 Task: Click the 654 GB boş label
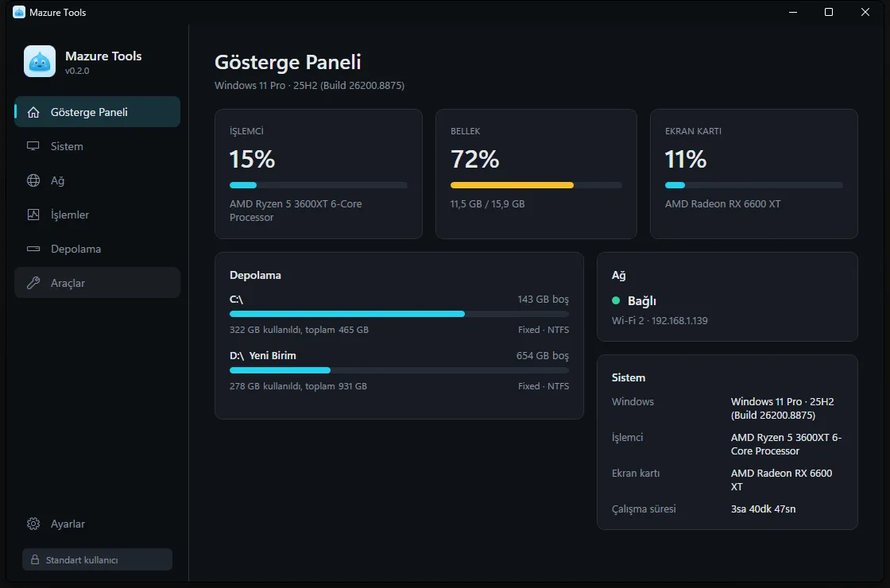543,355
